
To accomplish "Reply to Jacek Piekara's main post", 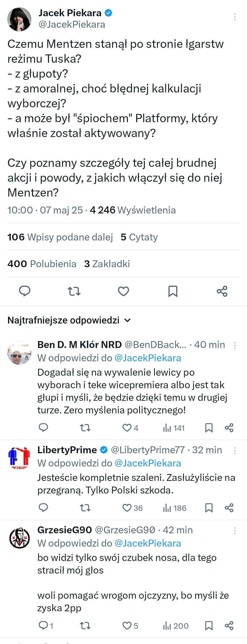I will click(25, 291).
